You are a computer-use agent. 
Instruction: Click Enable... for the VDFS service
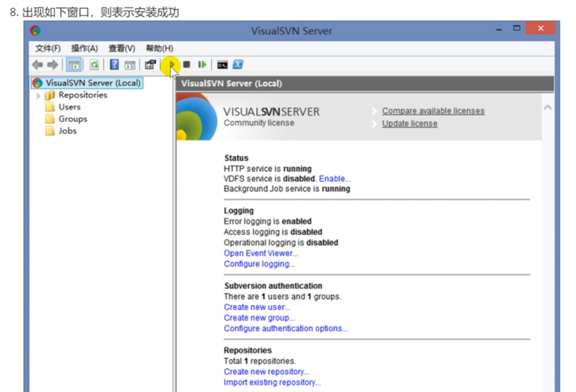click(335, 179)
